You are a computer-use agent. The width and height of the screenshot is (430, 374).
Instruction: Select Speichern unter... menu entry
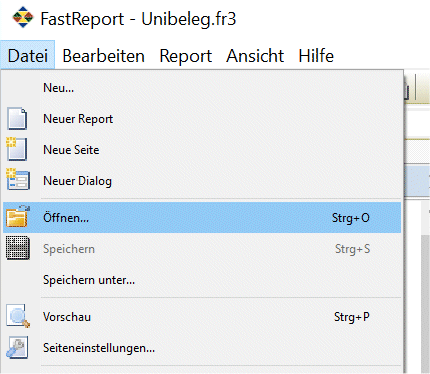tap(202, 280)
